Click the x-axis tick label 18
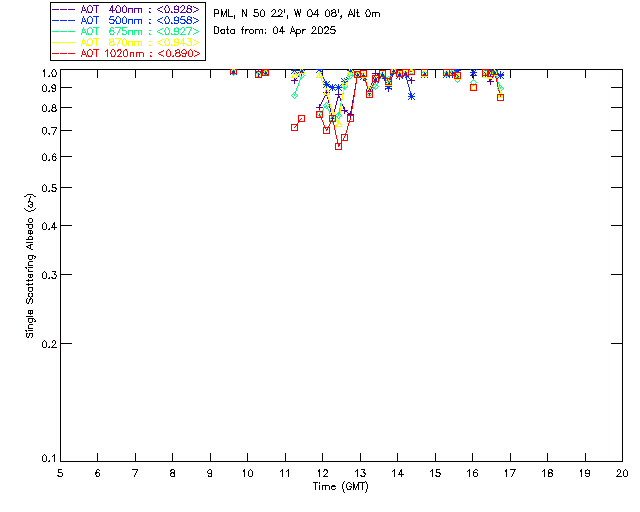Screen dimensions: 640x512 coord(547,473)
